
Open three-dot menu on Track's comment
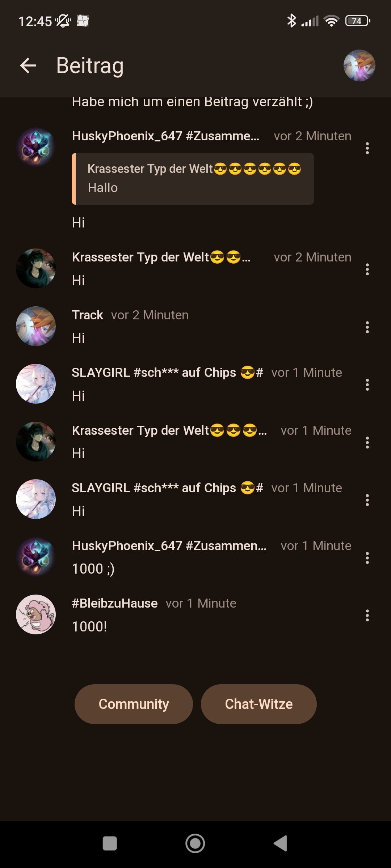click(x=367, y=327)
